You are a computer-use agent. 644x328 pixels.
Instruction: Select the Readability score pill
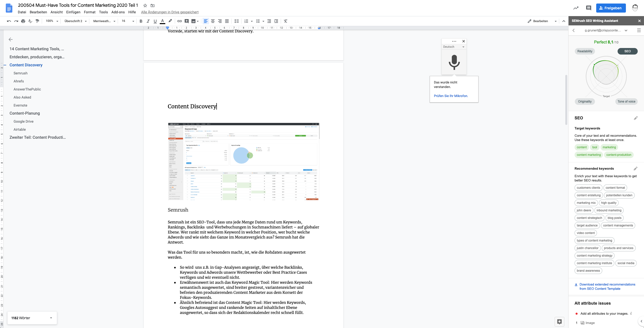click(x=585, y=51)
